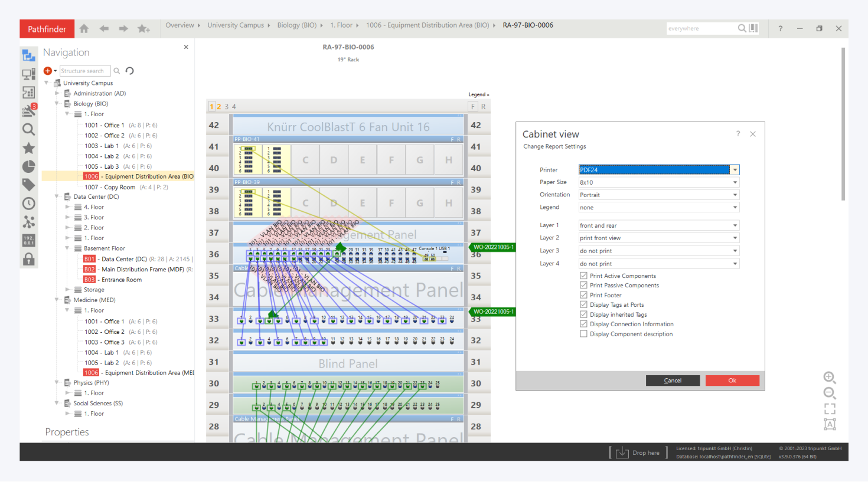Open the Printer dropdown showing PDF24
The width and height of the screenshot is (868, 482).
[x=658, y=170]
